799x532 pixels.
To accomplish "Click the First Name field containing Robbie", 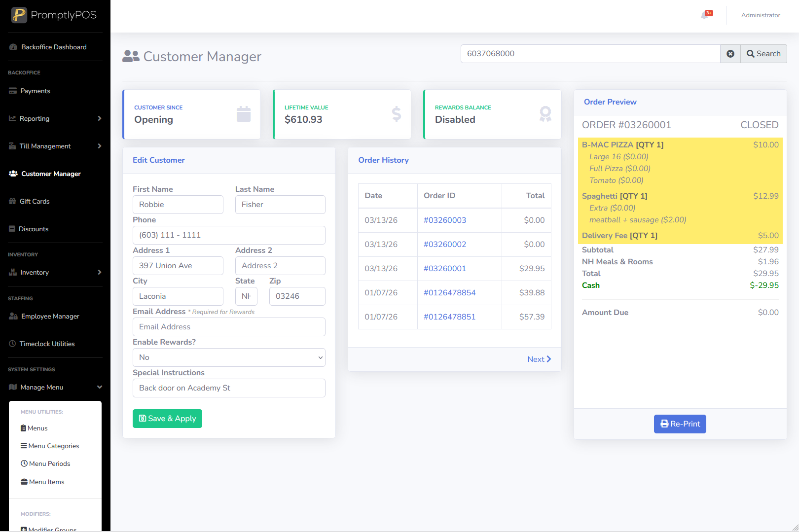I will click(178, 205).
